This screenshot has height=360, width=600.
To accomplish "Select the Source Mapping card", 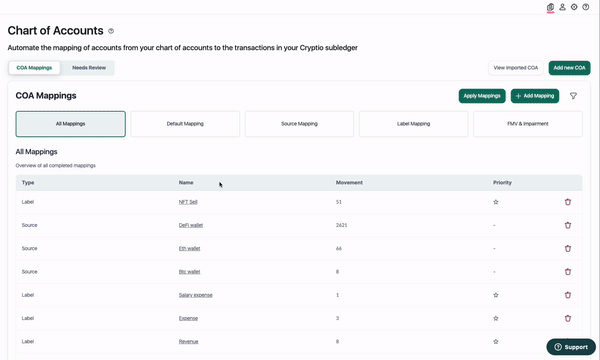I will pos(299,124).
